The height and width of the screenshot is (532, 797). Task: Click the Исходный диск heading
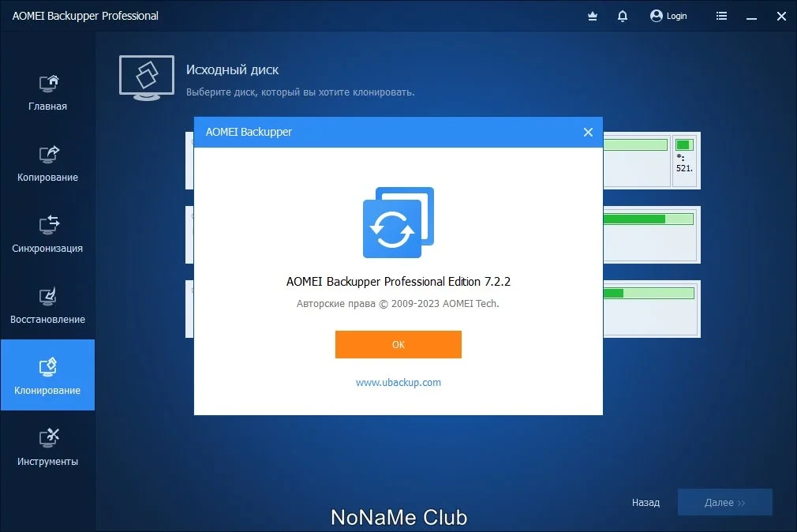pos(232,70)
